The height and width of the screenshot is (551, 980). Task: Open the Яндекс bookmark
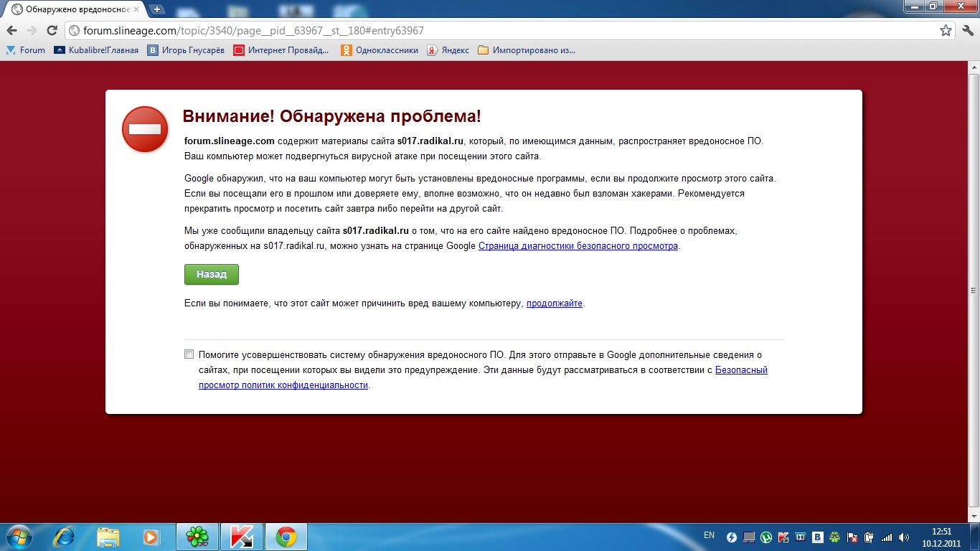[x=448, y=50]
